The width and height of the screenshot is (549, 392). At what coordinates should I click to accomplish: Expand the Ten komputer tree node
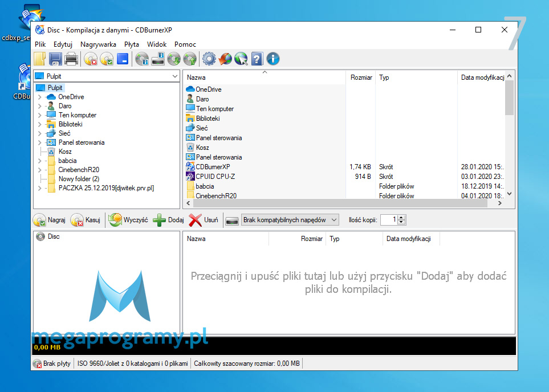(39, 115)
